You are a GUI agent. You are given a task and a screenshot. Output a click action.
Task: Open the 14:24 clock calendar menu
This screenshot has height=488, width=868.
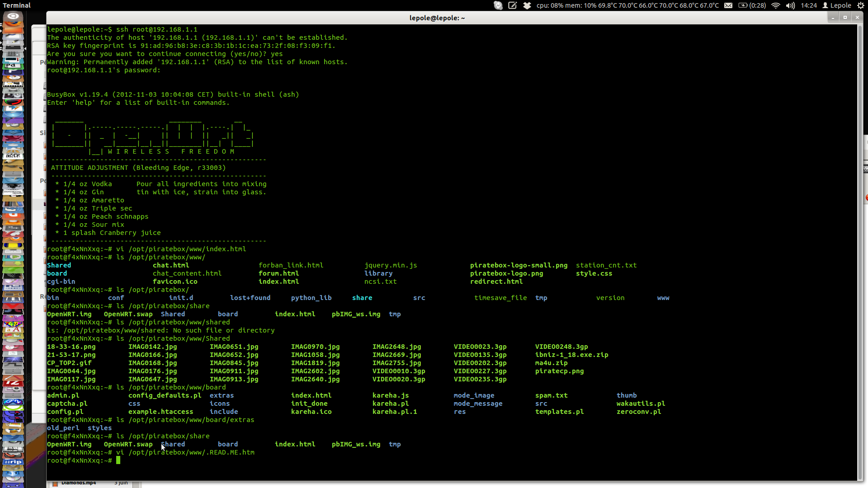pyautogui.click(x=808, y=5)
